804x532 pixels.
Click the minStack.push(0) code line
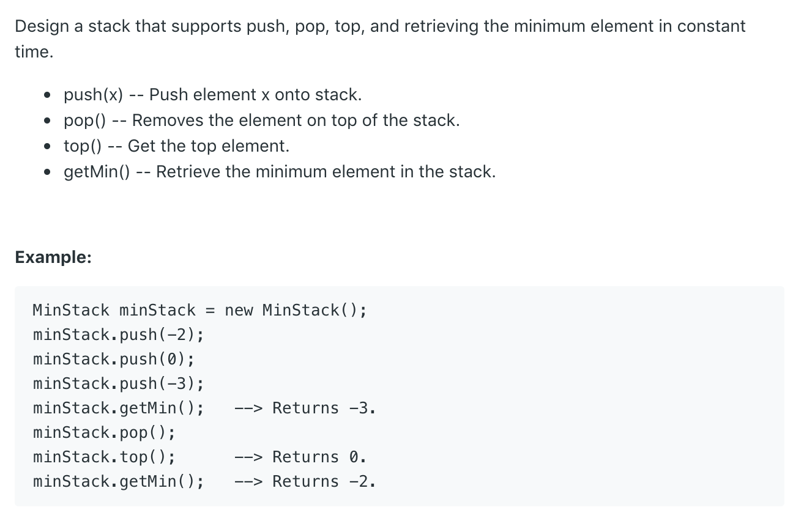114,359
